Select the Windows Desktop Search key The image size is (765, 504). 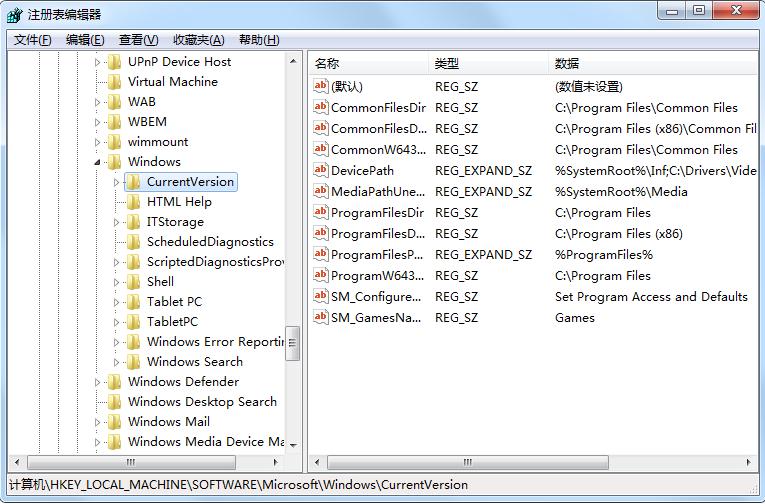point(202,402)
